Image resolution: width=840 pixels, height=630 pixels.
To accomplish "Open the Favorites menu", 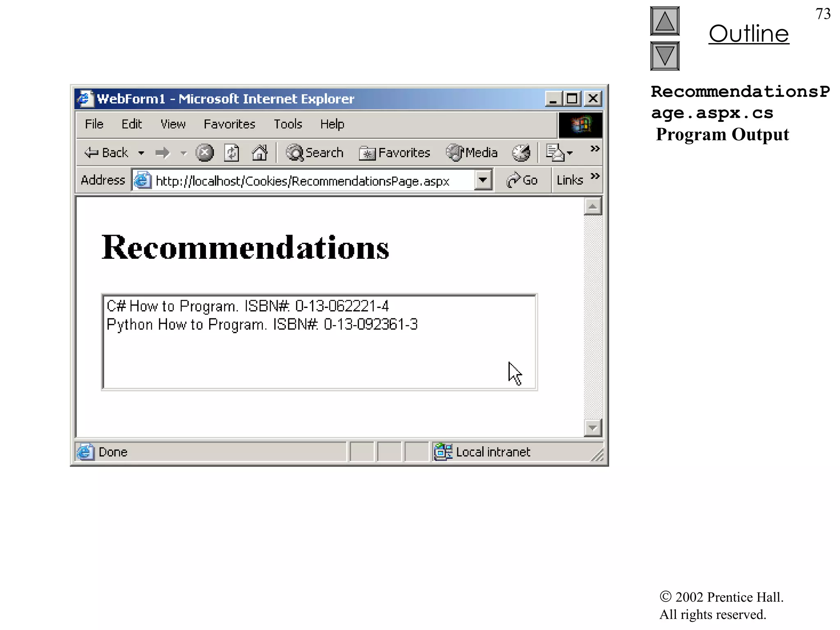I will (229, 124).
